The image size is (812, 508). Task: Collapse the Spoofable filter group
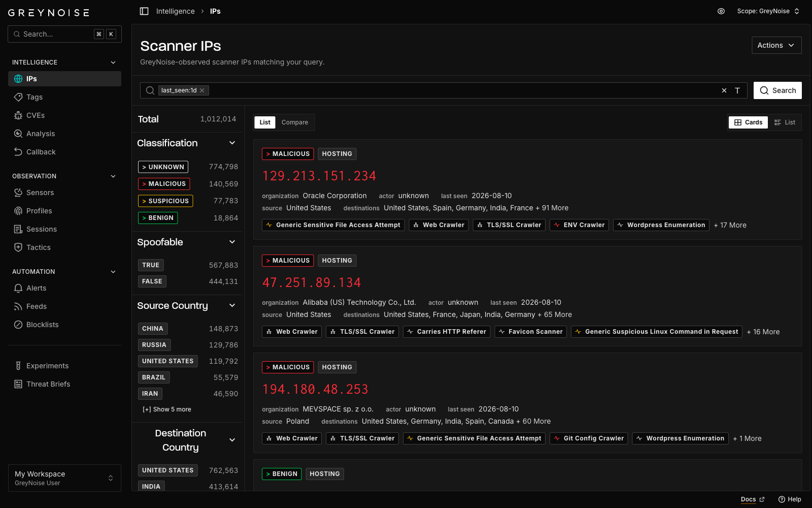point(232,242)
